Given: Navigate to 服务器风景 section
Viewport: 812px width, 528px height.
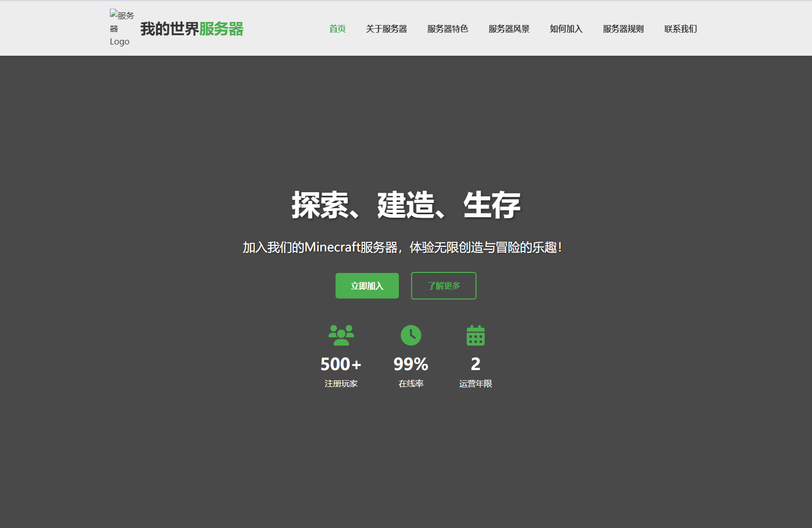Looking at the screenshot, I should coord(509,29).
